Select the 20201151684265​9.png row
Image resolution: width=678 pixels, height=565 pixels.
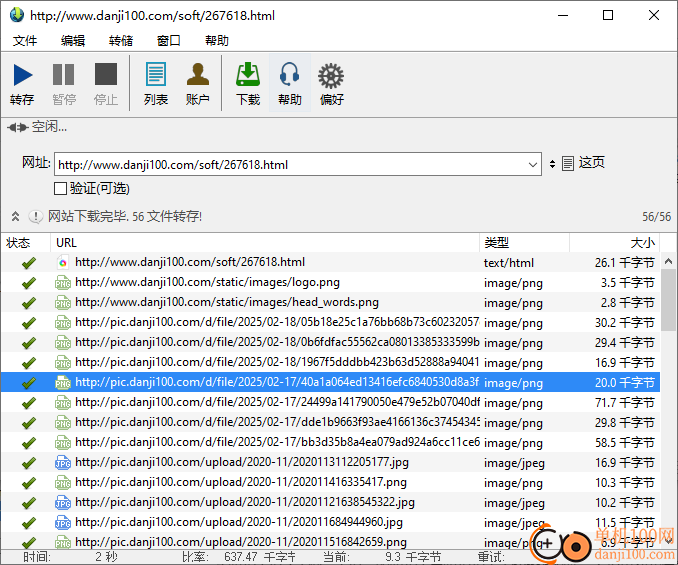pos(330,542)
